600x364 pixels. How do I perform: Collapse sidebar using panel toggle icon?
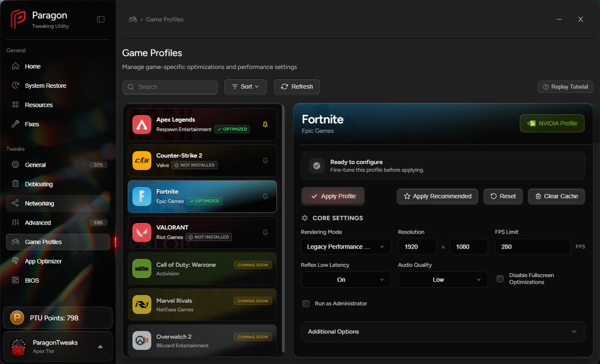tap(100, 19)
